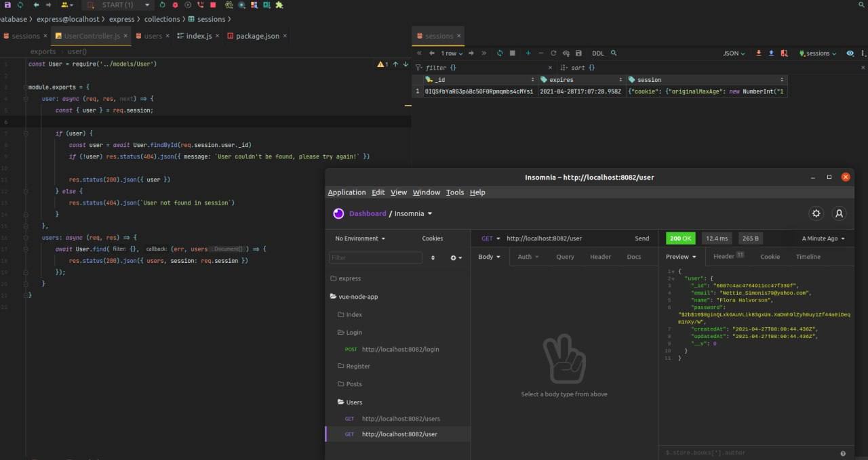Expand the express folder in sidebar

coord(349,278)
